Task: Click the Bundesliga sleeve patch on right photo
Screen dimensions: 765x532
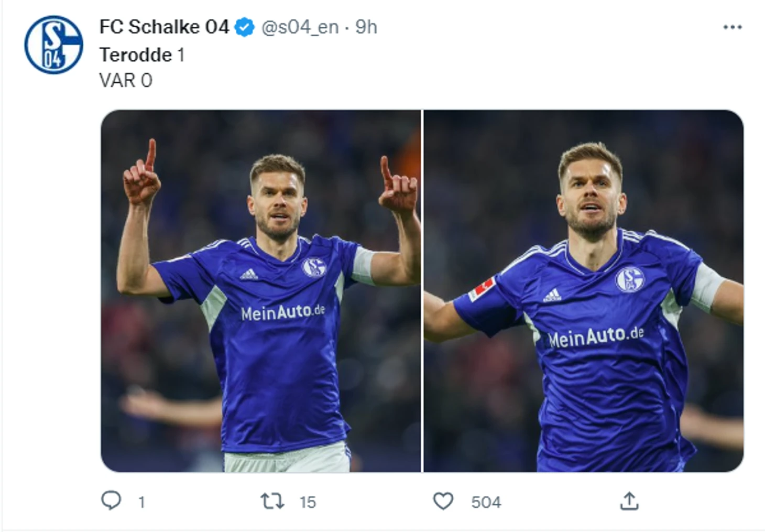Action: click(482, 289)
